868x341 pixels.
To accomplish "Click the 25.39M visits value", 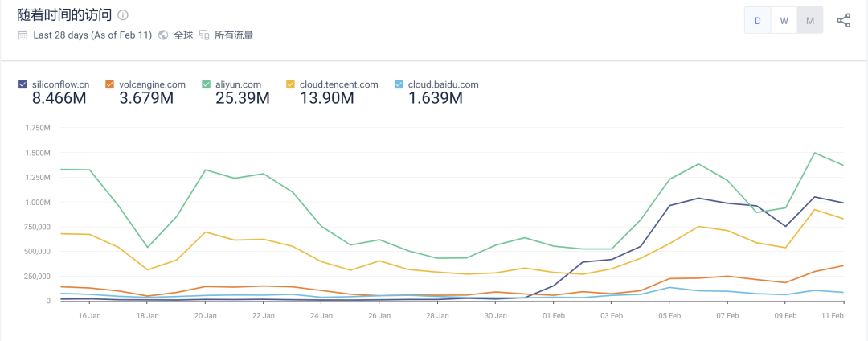I will click(243, 98).
